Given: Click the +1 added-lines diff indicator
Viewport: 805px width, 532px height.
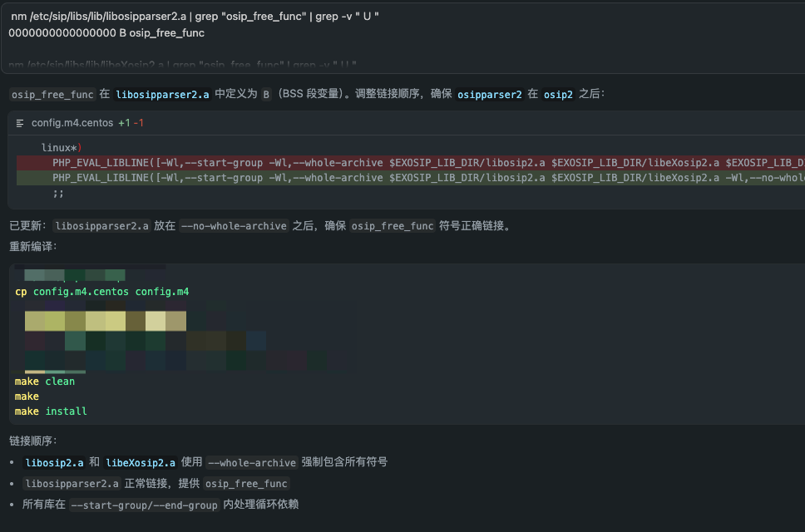Looking at the screenshot, I should pyautogui.click(x=124, y=123).
